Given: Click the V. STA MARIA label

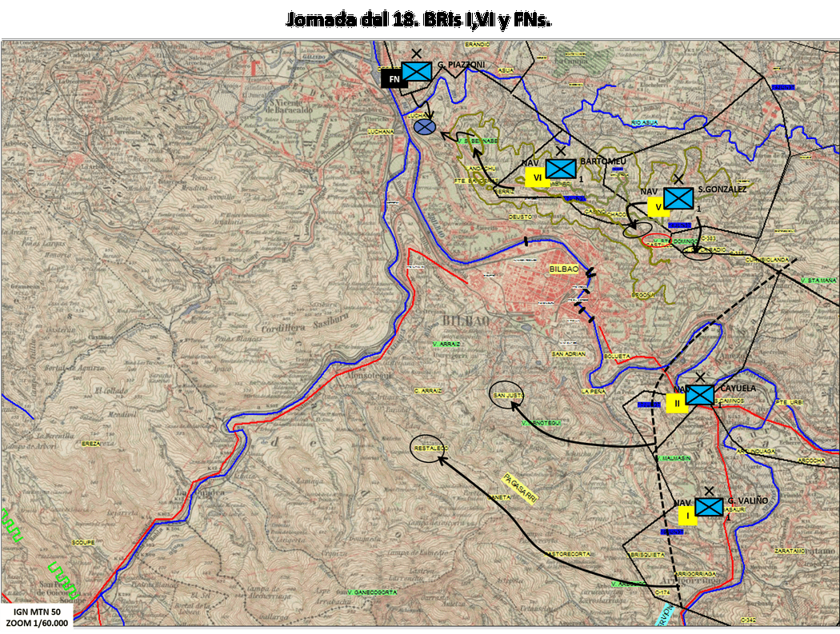Looking at the screenshot, I should (x=819, y=280).
